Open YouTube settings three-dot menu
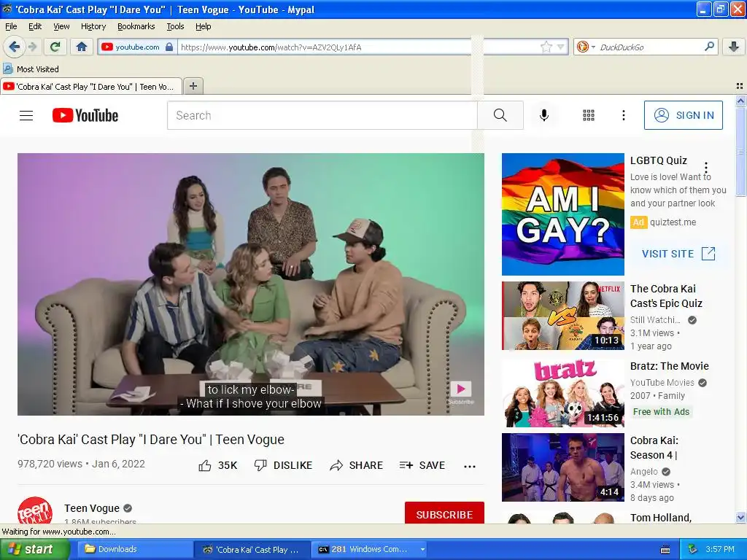Image resolution: width=747 pixels, height=560 pixels. [623, 115]
